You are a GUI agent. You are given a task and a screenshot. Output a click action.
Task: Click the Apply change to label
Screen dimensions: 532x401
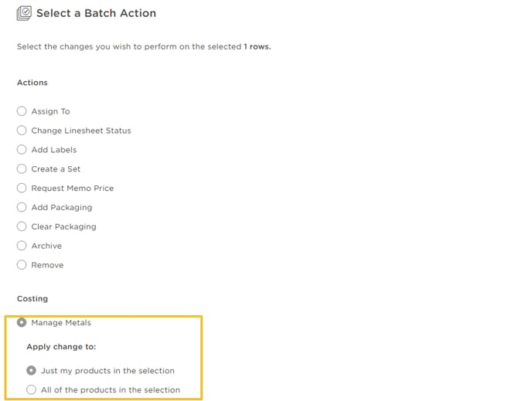(x=61, y=347)
